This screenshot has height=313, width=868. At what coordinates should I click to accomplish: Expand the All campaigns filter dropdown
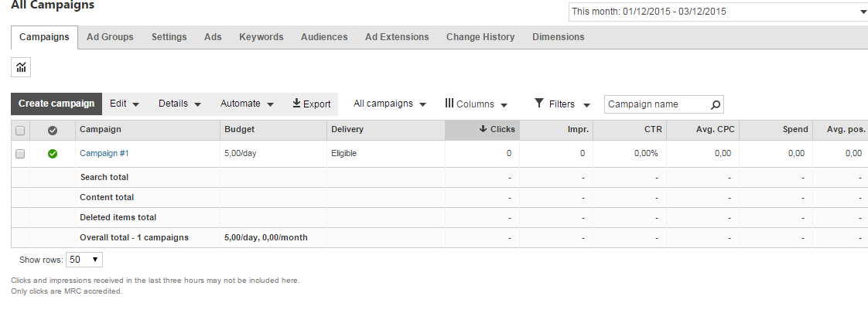pos(390,104)
